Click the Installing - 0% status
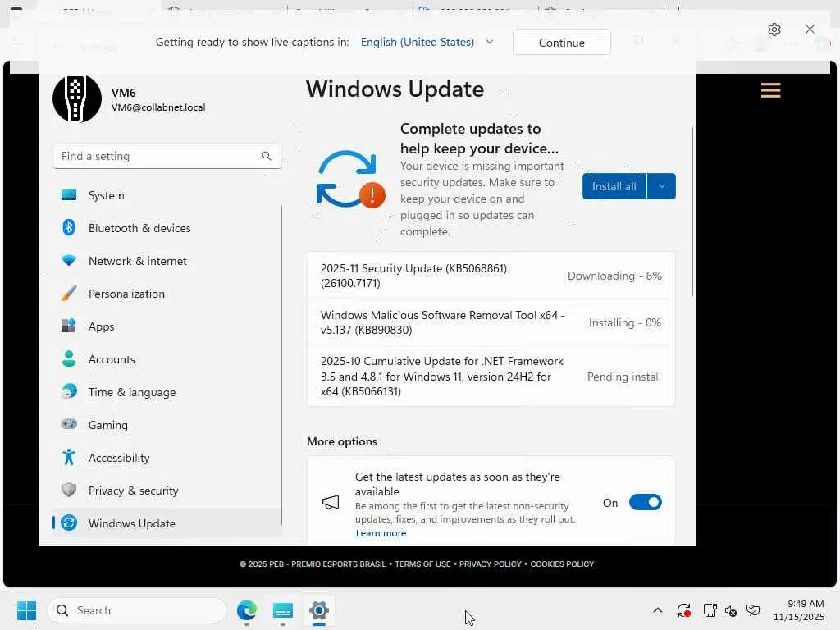 point(624,322)
